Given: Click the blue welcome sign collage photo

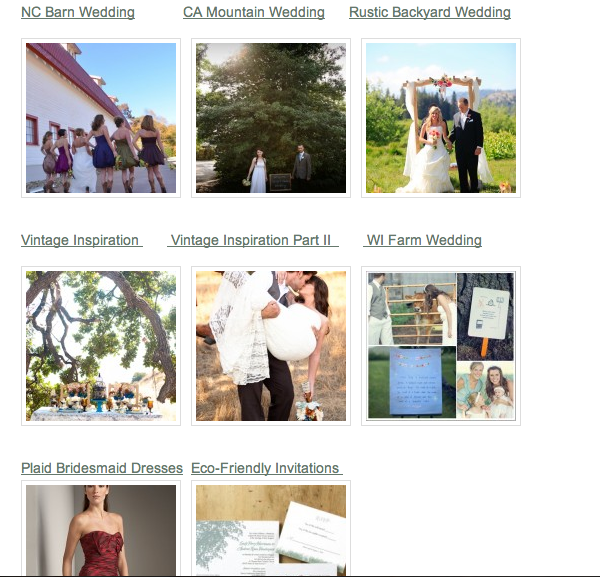Looking at the screenshot, I should point(412,382).
